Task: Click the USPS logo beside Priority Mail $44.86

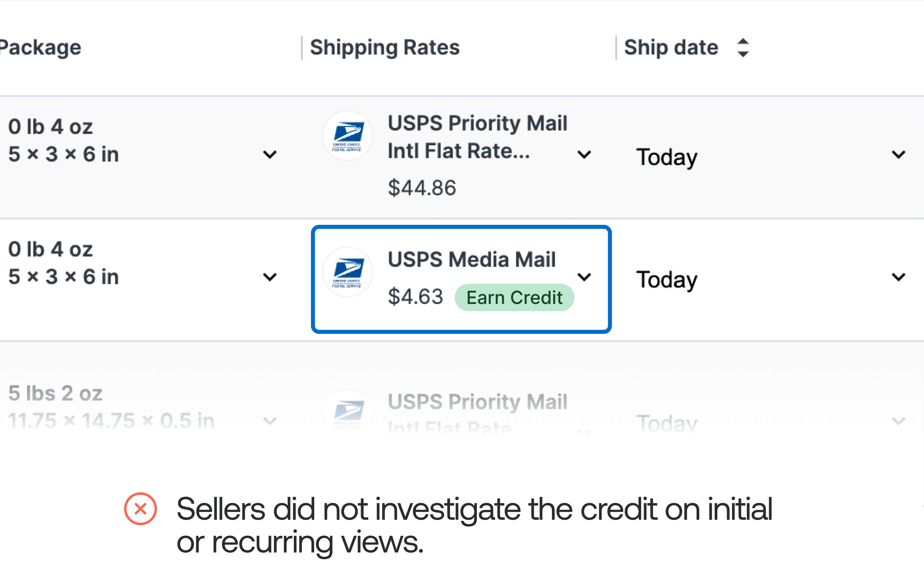Action: (x=347, y=136)
